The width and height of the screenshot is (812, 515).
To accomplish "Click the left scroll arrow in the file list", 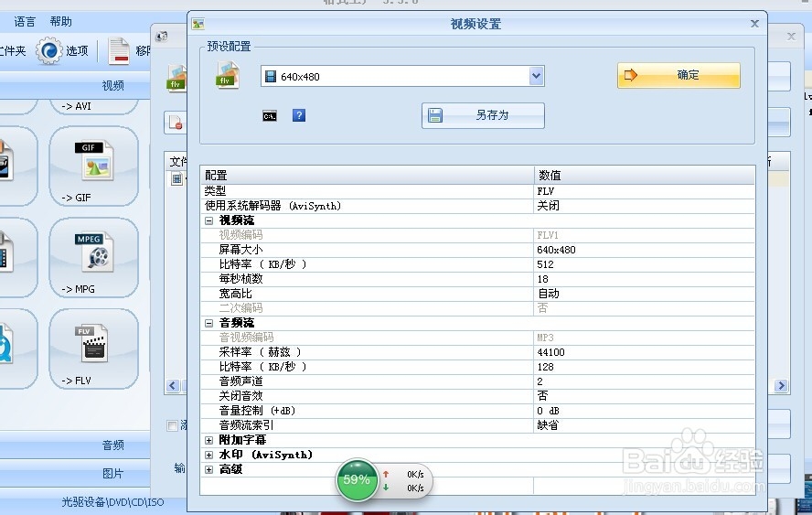I will pos(173,386).
